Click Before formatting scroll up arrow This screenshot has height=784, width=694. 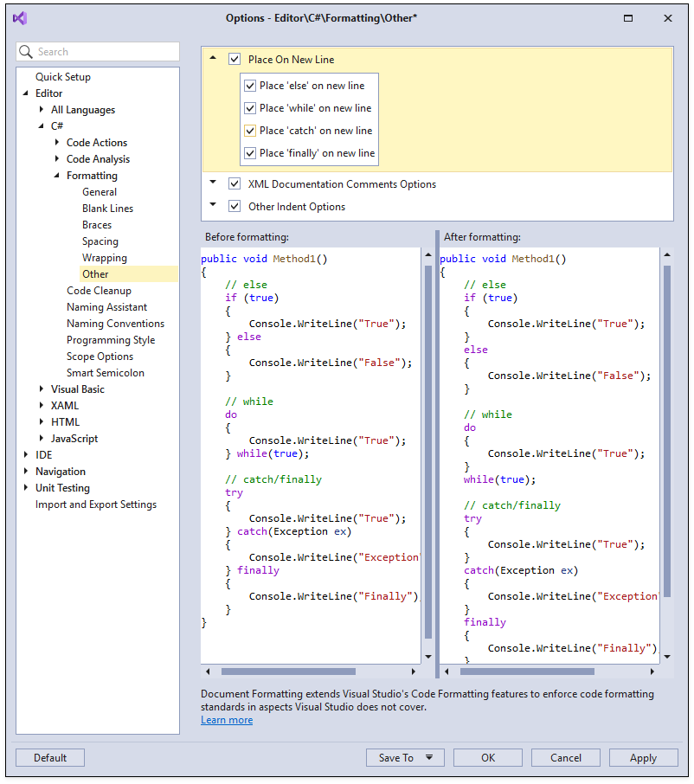[x=428, y=254]
